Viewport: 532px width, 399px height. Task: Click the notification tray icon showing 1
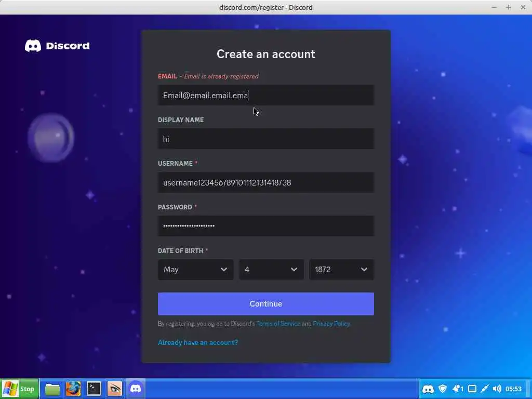click(458, 389)
